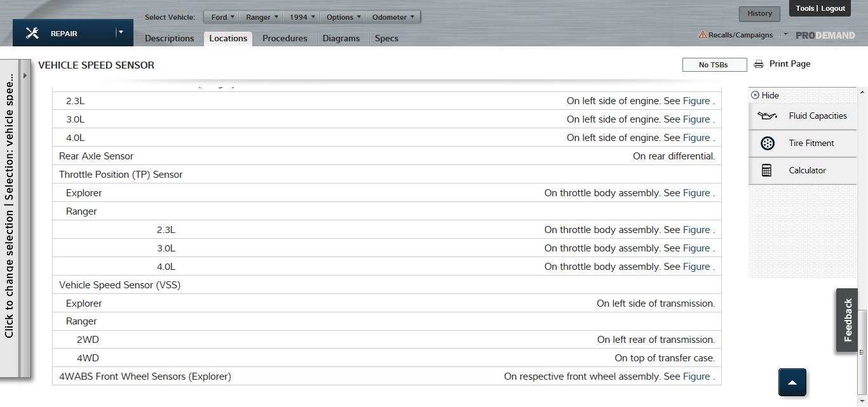Select the Locations tab

point(228,38)
